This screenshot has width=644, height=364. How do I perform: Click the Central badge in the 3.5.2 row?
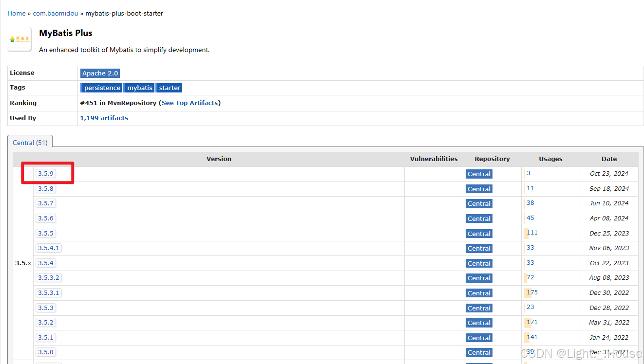click(479, 323)
